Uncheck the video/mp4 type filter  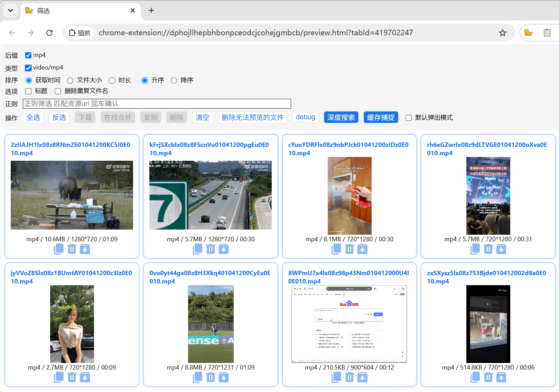28,68
